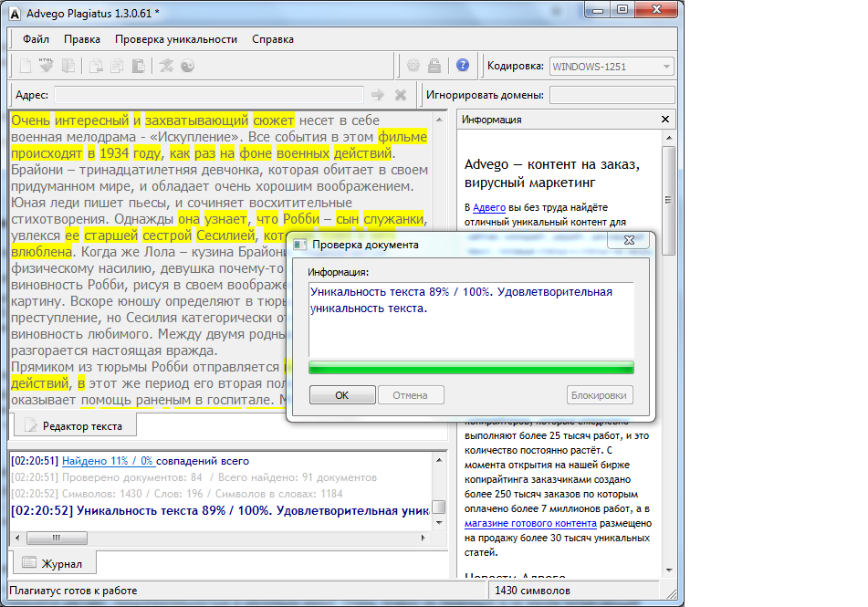Click the log horizontal scrollbar thumb
The image size is (868, 607).
point(57,538)
